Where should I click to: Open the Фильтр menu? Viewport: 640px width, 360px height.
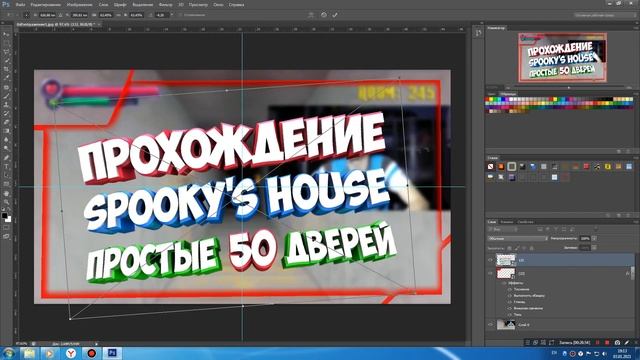pos(165,4)
